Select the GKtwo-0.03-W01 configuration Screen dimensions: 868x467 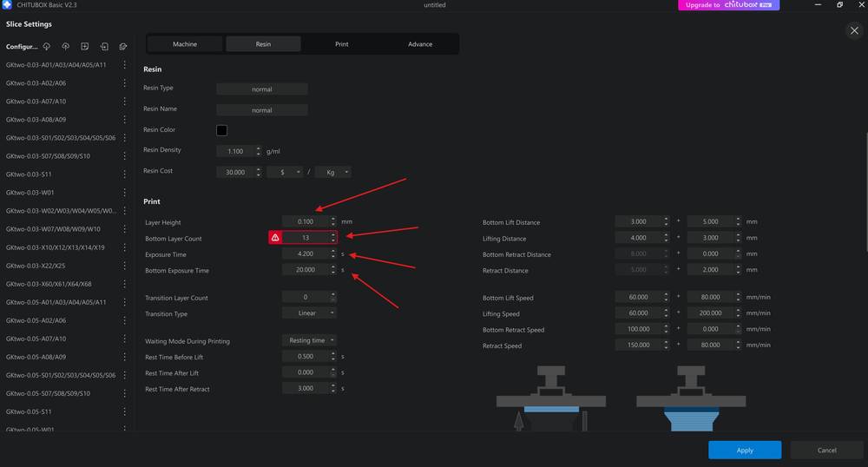pyautogui.click(x=30, y=193)
